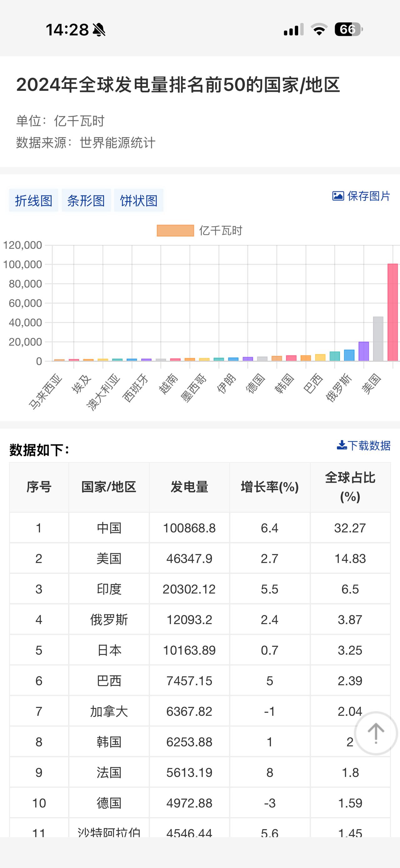Image resolution: width=400 pixels, height=868 pixels.
Task: Click the purple bar for India
Action: (x=363, y=351)
